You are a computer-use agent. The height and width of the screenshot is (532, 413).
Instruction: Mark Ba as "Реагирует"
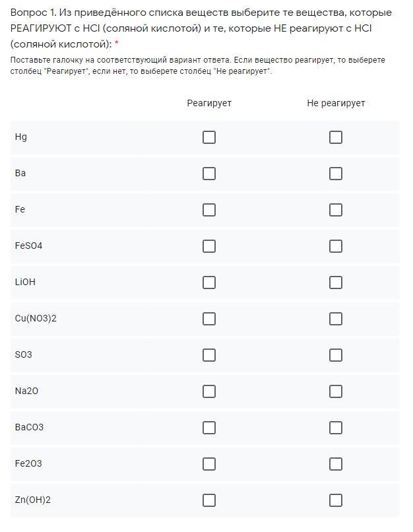point(209,174)
